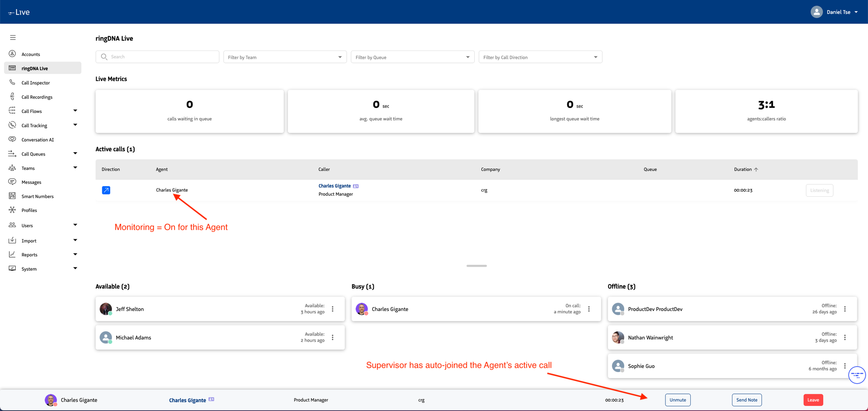The image size is (868, 411).
Task: Click the red Leave button
Action: tap(813, 400)
